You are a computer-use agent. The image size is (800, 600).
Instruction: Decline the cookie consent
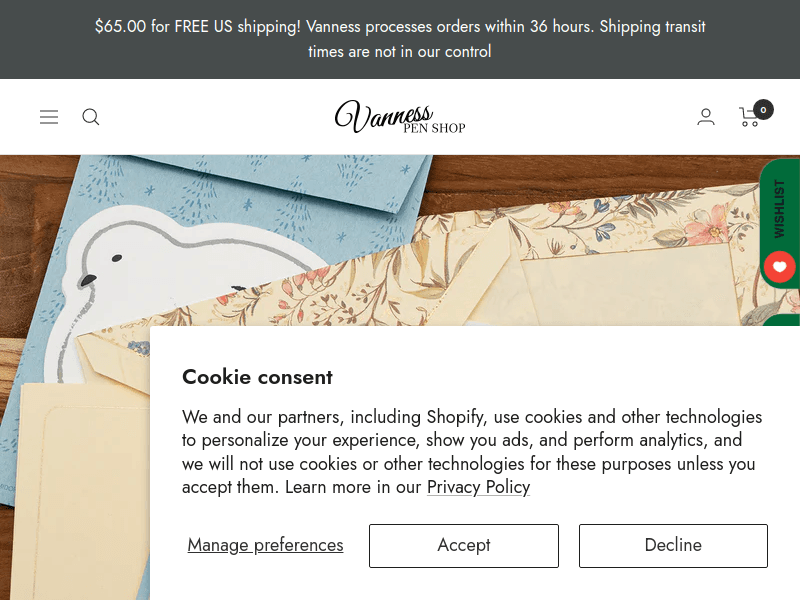point(673,545)
